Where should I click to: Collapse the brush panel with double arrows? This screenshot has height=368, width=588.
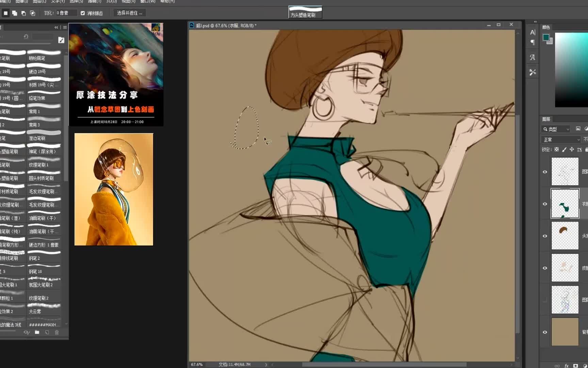pyautogui.click(x=56, y=27)
